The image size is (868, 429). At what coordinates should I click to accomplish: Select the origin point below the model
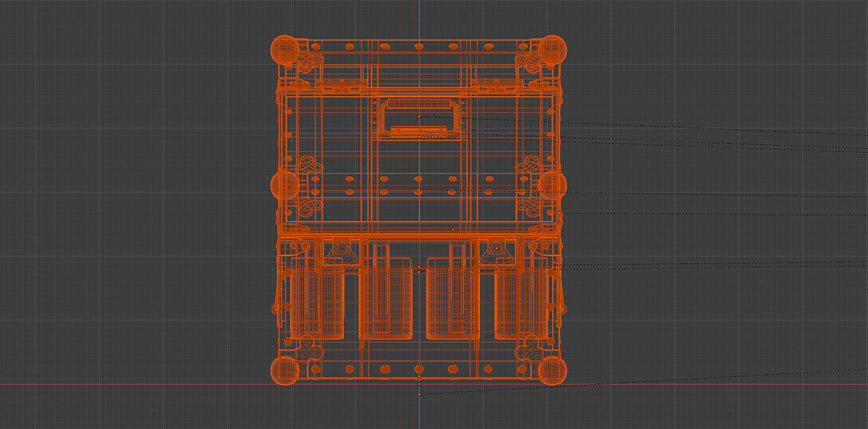419,394
